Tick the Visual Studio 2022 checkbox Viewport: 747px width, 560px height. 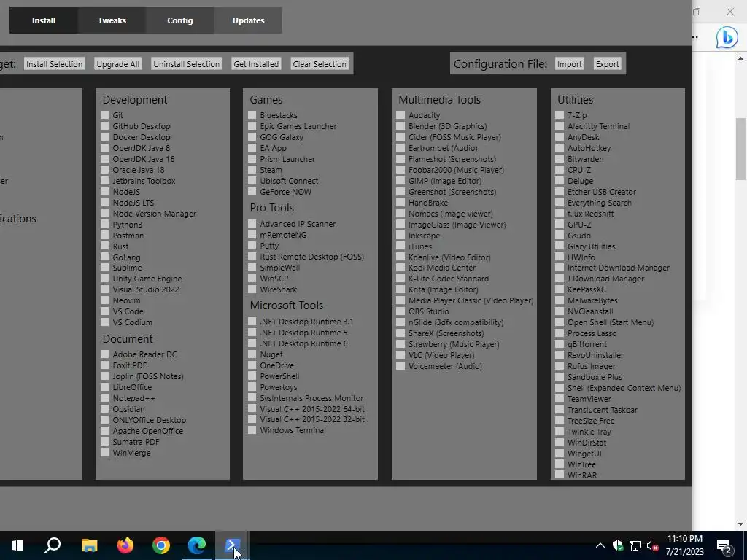coord(105,289)
